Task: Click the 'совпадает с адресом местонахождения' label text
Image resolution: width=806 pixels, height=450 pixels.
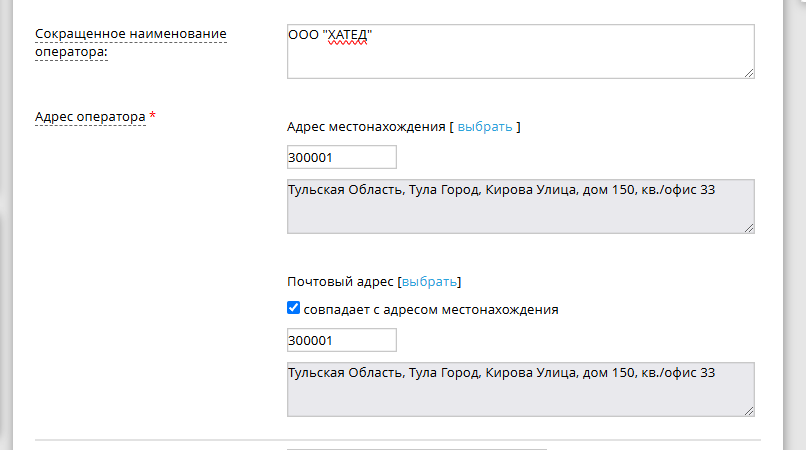Action: [431, 309]
